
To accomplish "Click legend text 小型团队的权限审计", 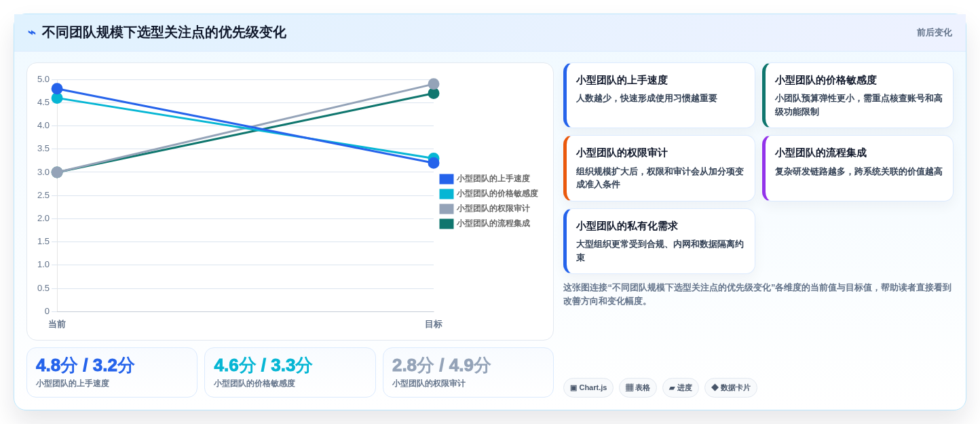I will click(493, 209).
